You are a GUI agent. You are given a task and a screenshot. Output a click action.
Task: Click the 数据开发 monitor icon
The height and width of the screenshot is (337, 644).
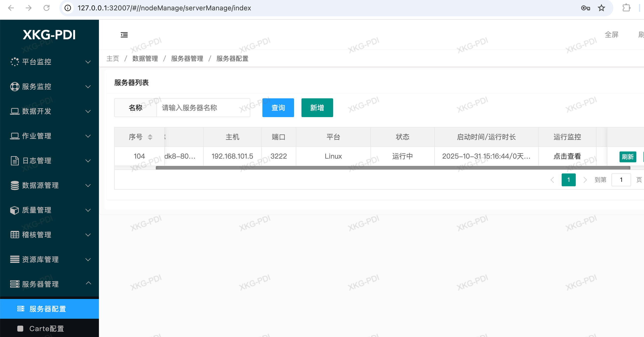15,111
